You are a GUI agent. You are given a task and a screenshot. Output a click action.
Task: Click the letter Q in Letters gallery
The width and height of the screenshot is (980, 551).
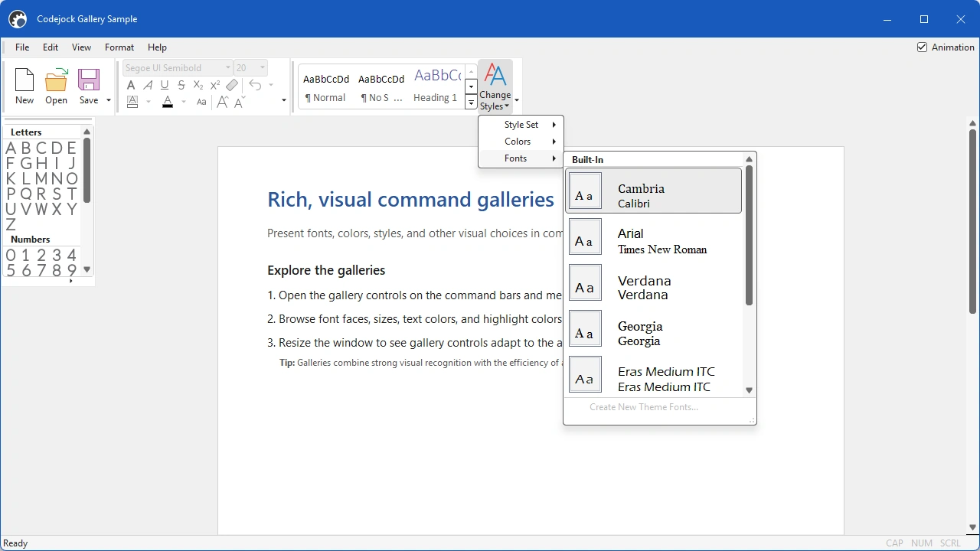point(26,194)
